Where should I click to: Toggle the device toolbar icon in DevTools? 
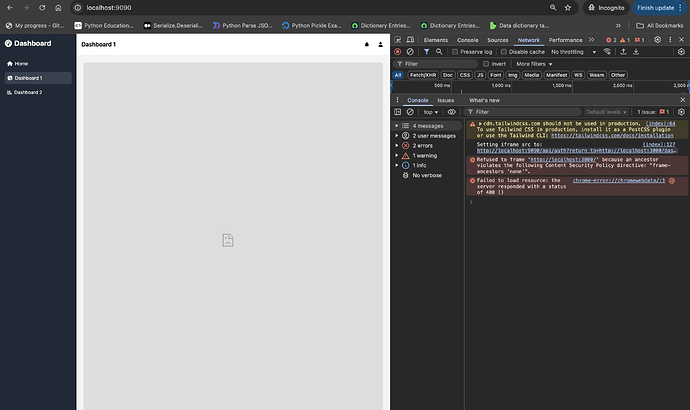pos(410,40)
